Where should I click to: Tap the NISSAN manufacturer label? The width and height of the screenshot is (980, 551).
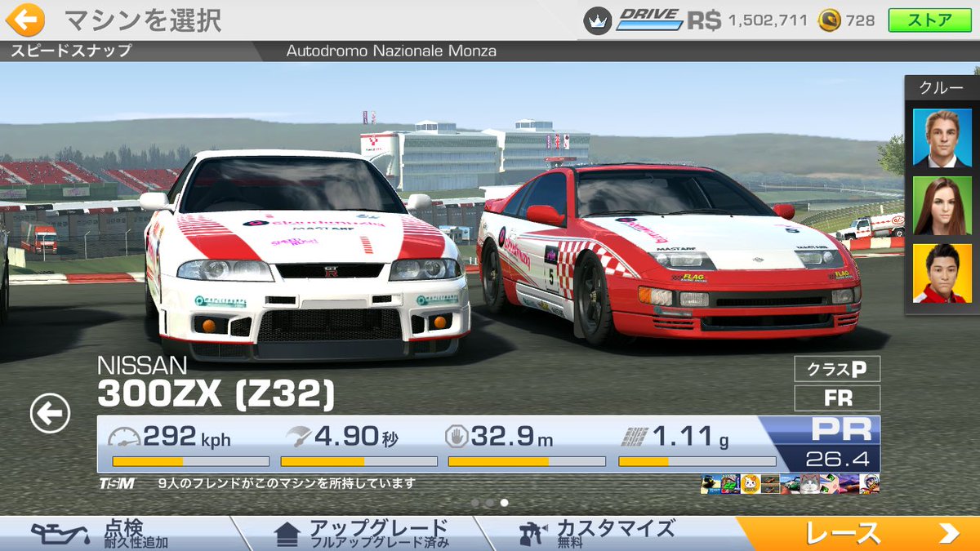click(x=142, y=366)
